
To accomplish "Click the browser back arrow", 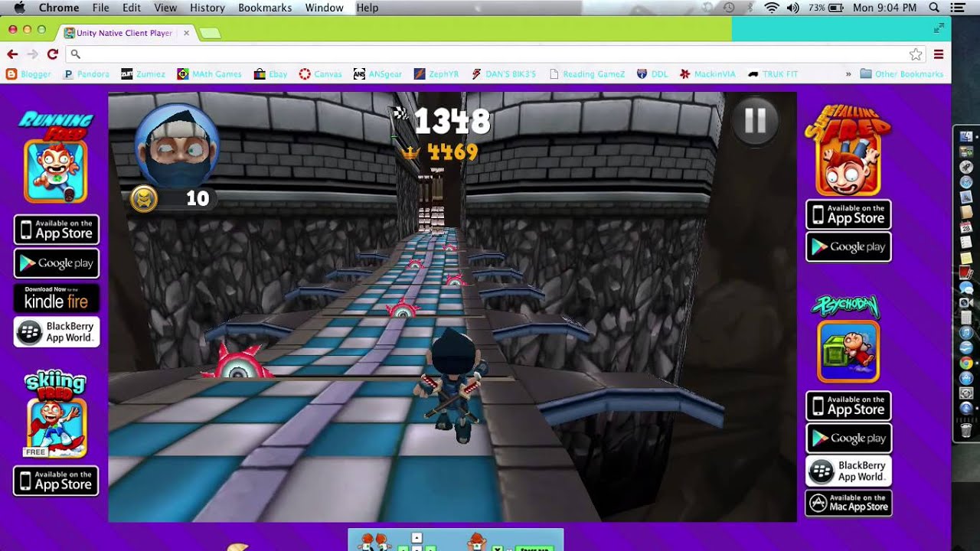I will [x=12, y=54].
